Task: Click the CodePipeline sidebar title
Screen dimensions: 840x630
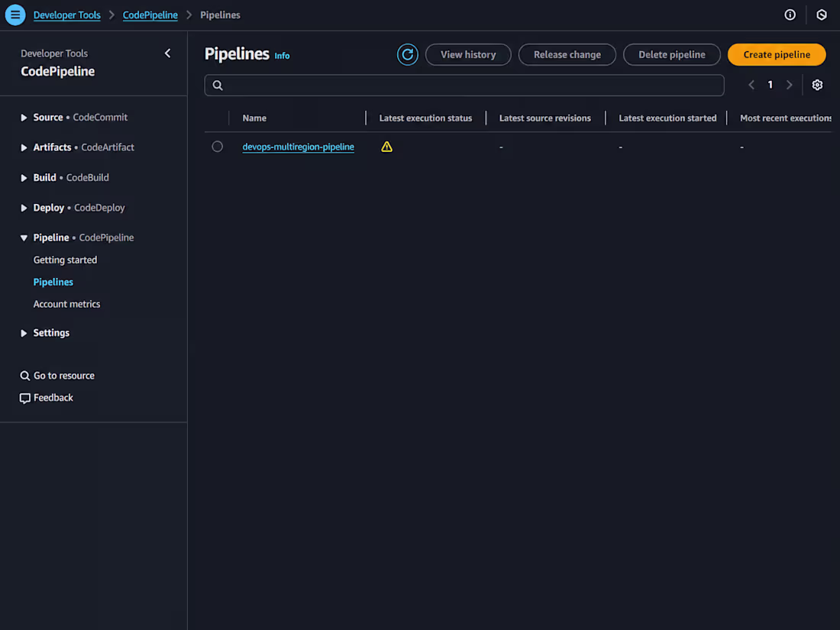Action: click(57, 71)
